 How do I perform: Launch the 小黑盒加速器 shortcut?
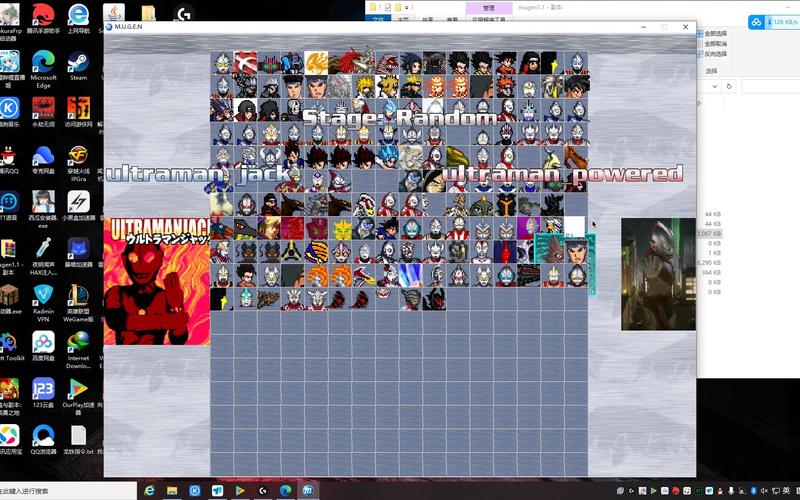click(x=78, y=206)
